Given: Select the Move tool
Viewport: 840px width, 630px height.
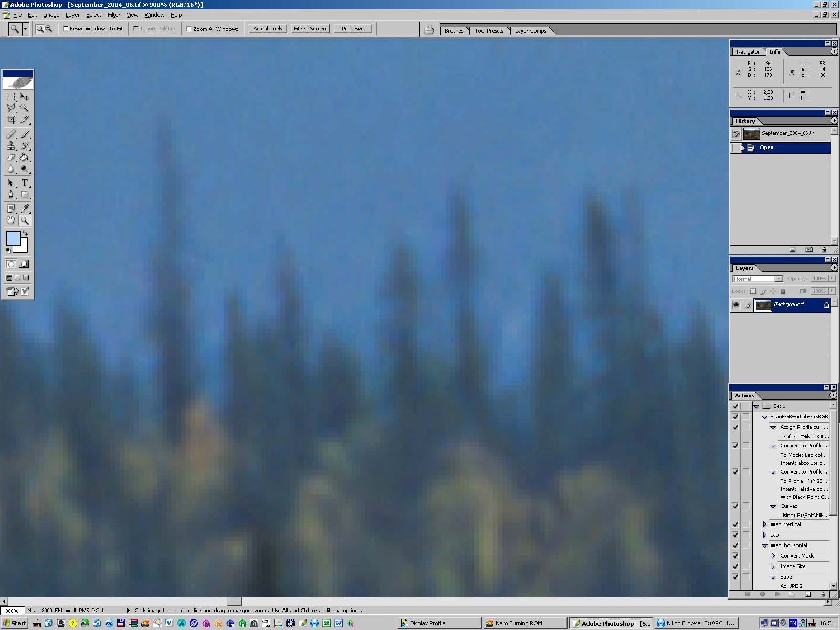Looking at the screenshot, I should (25, 97).
